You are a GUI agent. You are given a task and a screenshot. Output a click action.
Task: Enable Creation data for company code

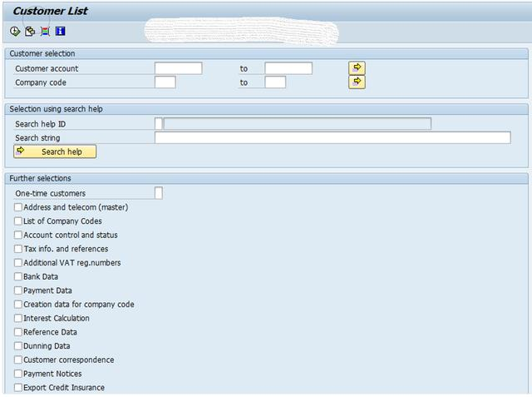click(x=18, y=305)
